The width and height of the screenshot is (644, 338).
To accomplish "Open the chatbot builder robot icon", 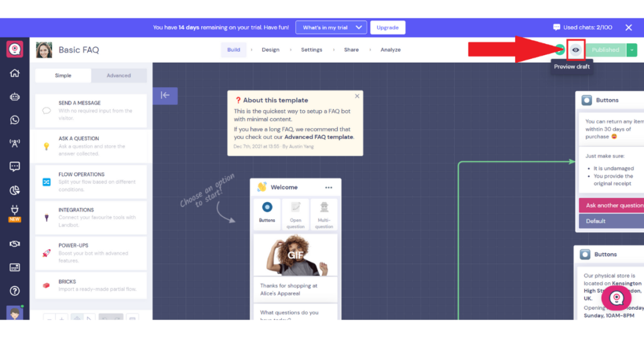I will [x=14, y=97].
